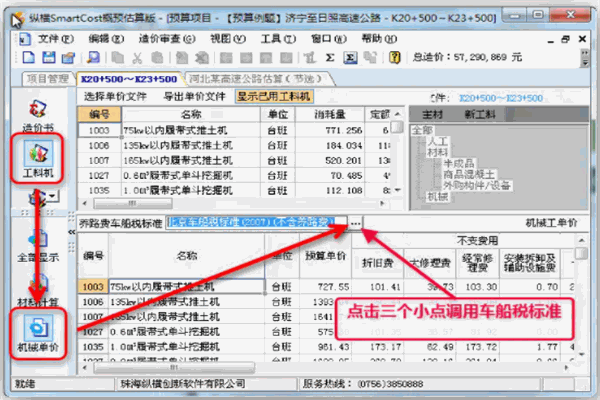Viewport: 600px width, 400px height.
Task: Click the upper table horizontal scrollbar thumb
Action: 133,204
